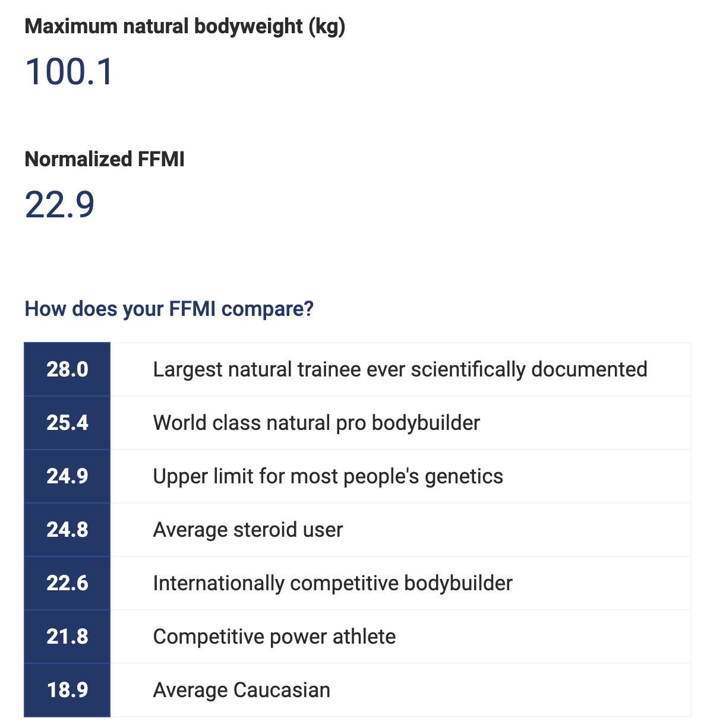
Task: Click 'Internationally competitive bodybuilder' row text
Action: point(333,583)
